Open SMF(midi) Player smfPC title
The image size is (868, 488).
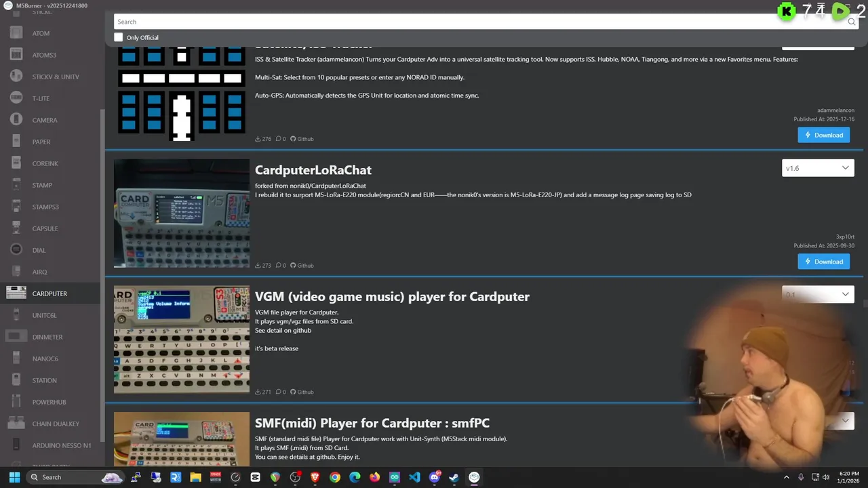[x=372, y=423]
